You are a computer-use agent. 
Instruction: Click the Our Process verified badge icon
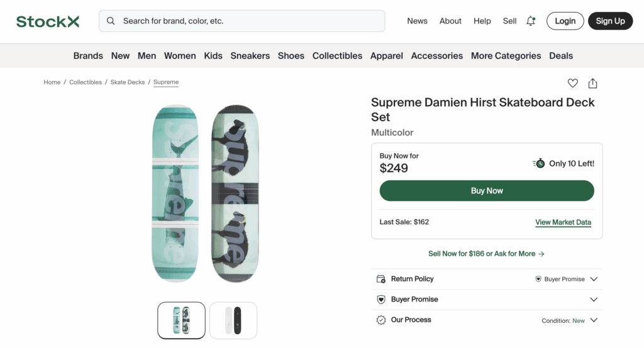coord(380,320)
